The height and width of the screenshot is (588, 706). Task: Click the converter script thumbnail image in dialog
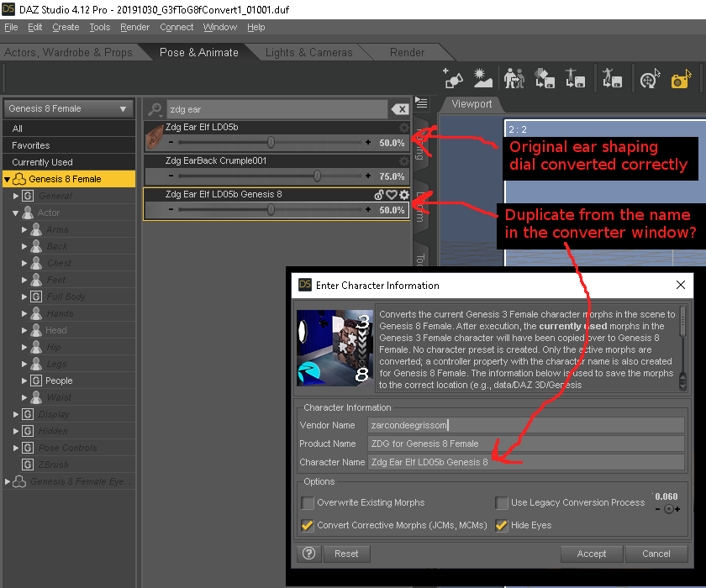pos(335,348)
